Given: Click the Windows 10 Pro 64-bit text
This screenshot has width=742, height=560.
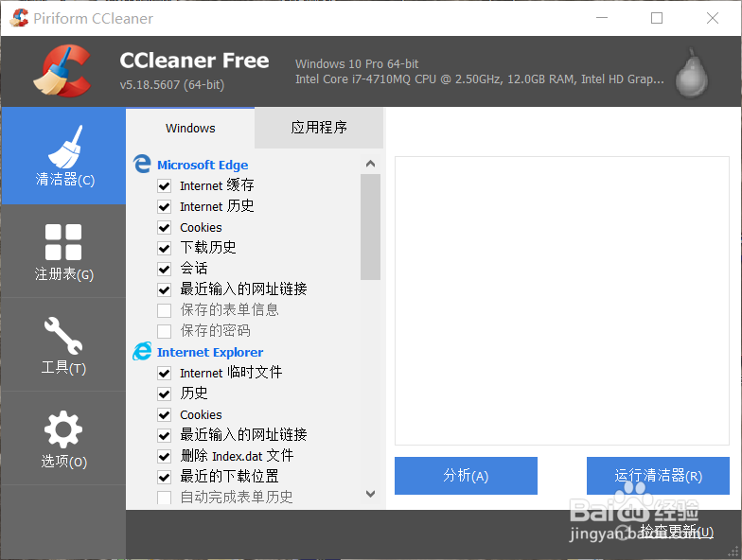Looking at the screenshot, I should 357,64.
